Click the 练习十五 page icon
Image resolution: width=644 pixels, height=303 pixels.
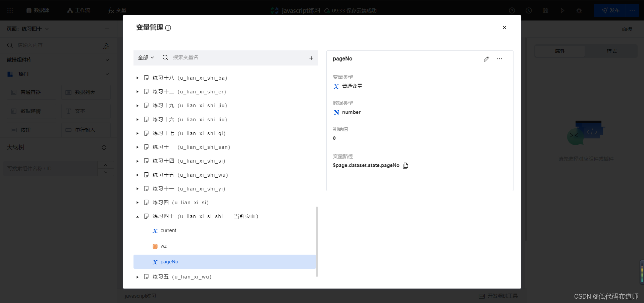tap(146, 175)
